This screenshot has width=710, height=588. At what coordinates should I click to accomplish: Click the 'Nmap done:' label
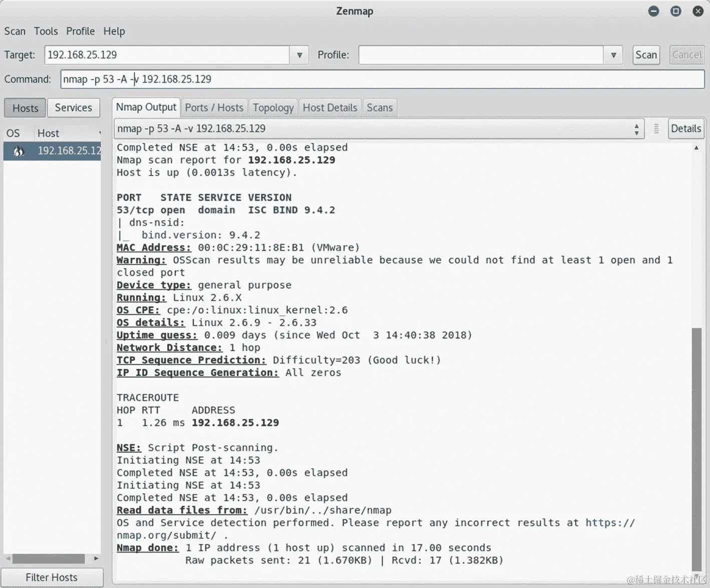(148, 548)
